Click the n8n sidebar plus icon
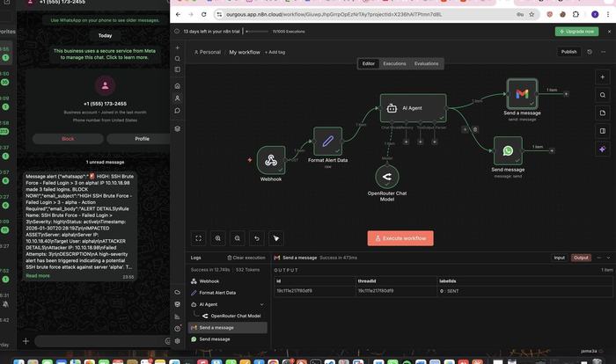616x364 pixels. pyautogui.click(x=178, y=47)
